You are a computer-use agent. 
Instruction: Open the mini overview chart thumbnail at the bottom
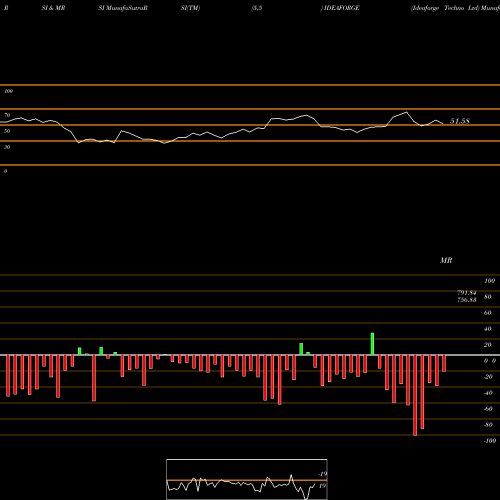point(247,479)
